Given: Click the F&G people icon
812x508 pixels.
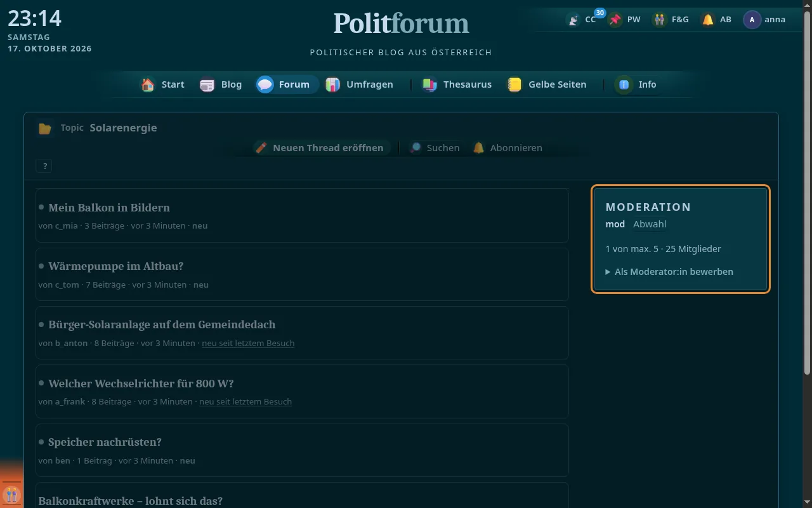Looking at the screenshot, I should click(x=660, y=20).
